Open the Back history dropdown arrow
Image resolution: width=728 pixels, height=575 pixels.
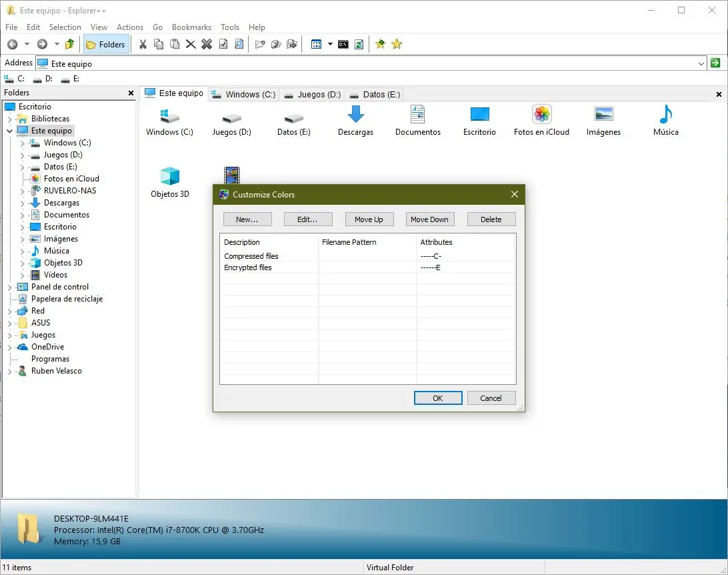pos(27,44)
